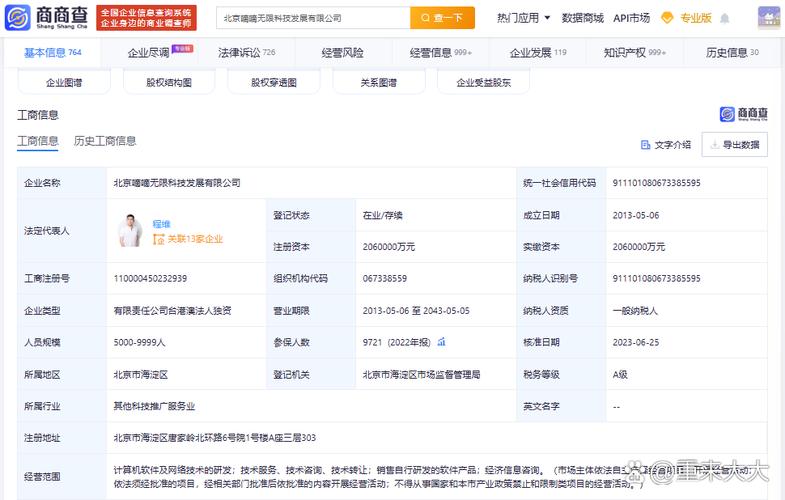The image size is (785, 500).
Task: Click the 工商注册号 value 110000450232939
Action: coord(150,278)
